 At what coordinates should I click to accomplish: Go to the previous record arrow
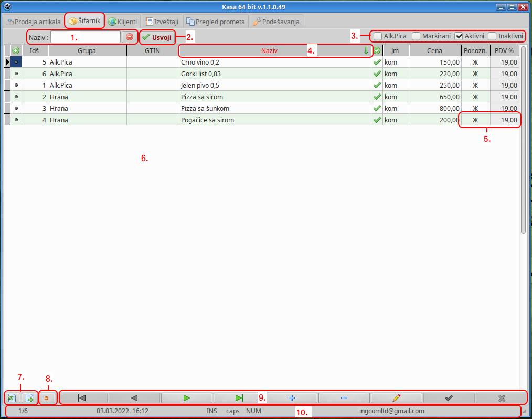tap(134, 398)
